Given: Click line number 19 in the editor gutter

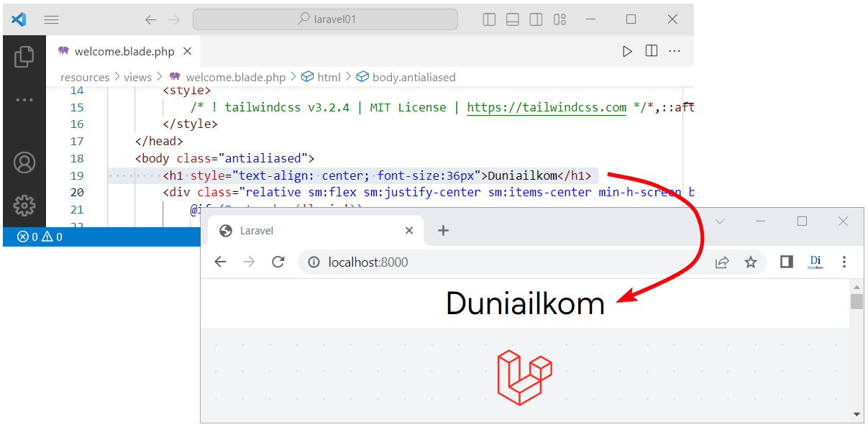Looking at the screenshot, I should pos(76,175).
